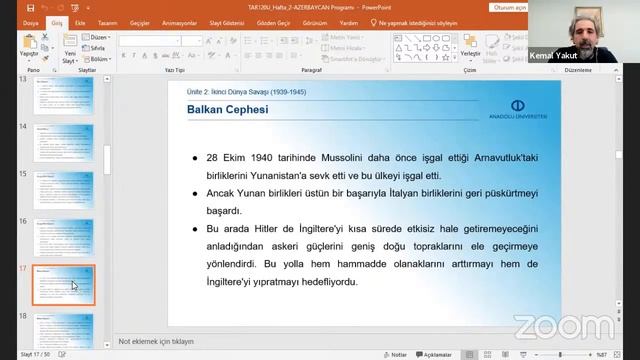The height and width of the screenshot is (360, 640).
Task: Open the Düzen layout dropdown
Action: pyautogui.click(x=96, y=37)
